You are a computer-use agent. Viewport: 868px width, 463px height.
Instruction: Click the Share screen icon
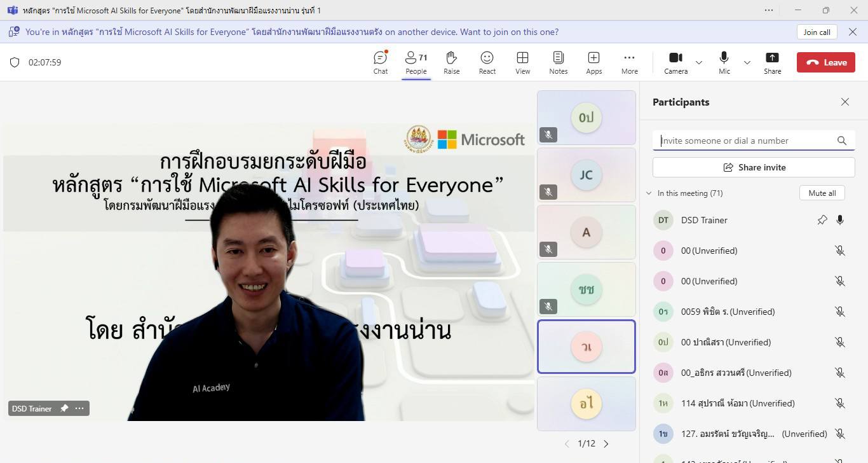[772, 62]
